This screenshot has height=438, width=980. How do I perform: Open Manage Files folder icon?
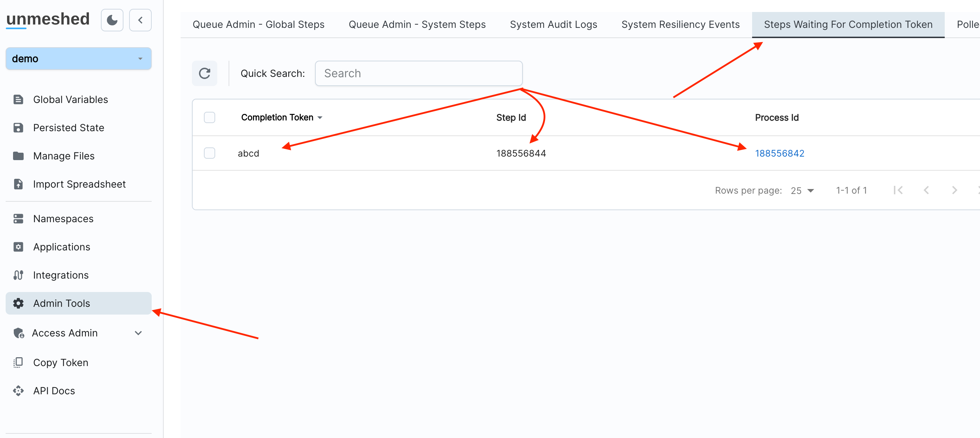click(18, 156)
